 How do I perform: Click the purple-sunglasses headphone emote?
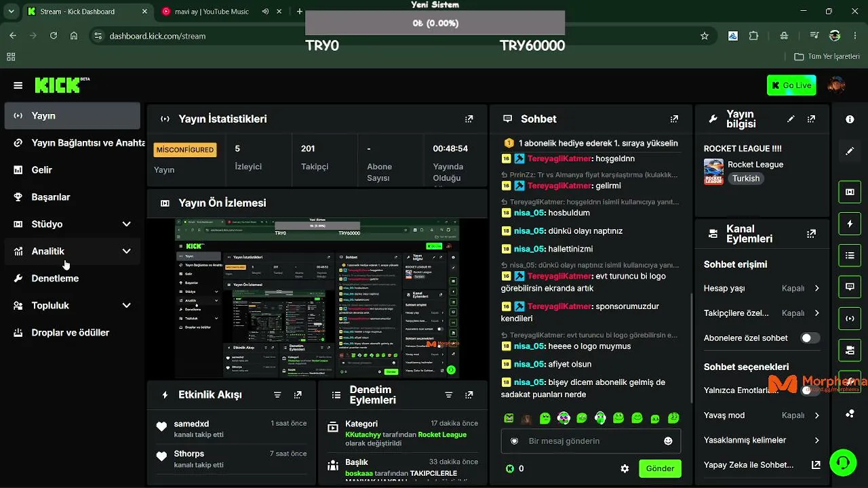click(564, 418)
